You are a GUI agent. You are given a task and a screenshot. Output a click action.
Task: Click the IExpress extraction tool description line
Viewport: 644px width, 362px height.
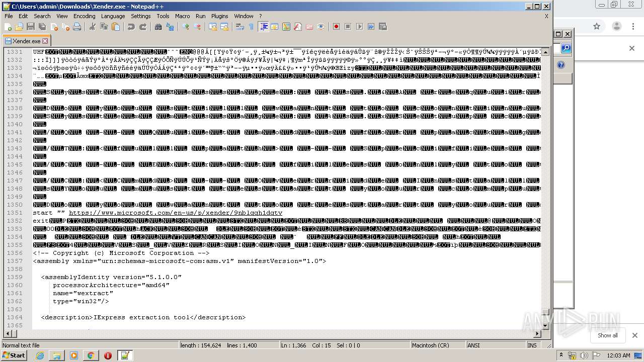[143, 317]
